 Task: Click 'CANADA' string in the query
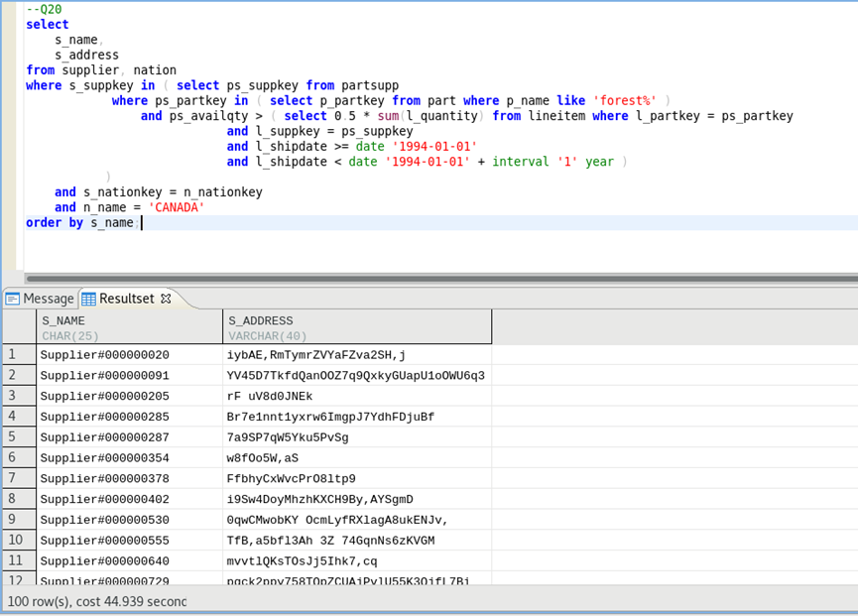pos(177,207)
